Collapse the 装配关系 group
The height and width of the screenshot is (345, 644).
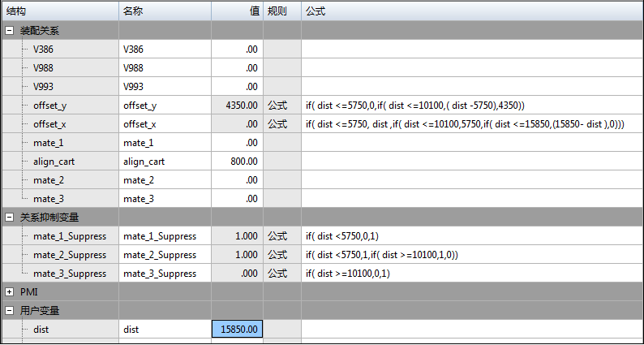coord(9,31)
